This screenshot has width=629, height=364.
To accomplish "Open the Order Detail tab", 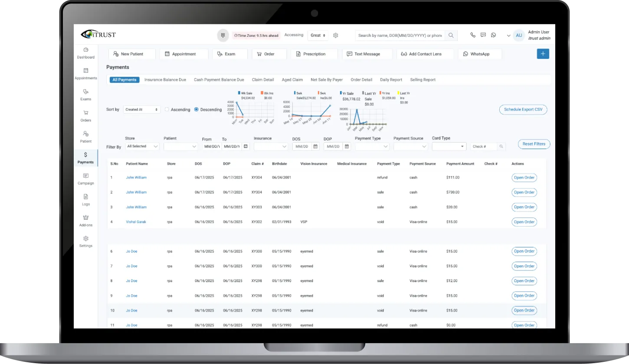I will [361, 80].
